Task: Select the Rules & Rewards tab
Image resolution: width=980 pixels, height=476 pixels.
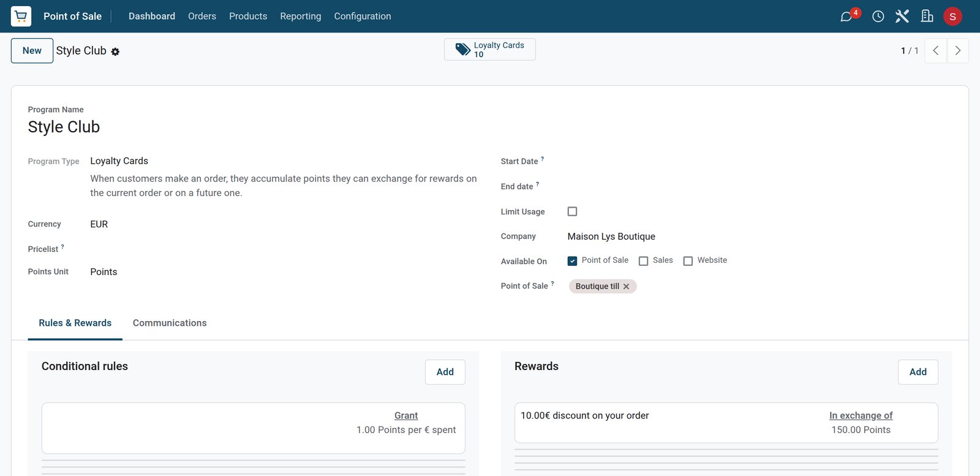Action: tap(75, 323)
